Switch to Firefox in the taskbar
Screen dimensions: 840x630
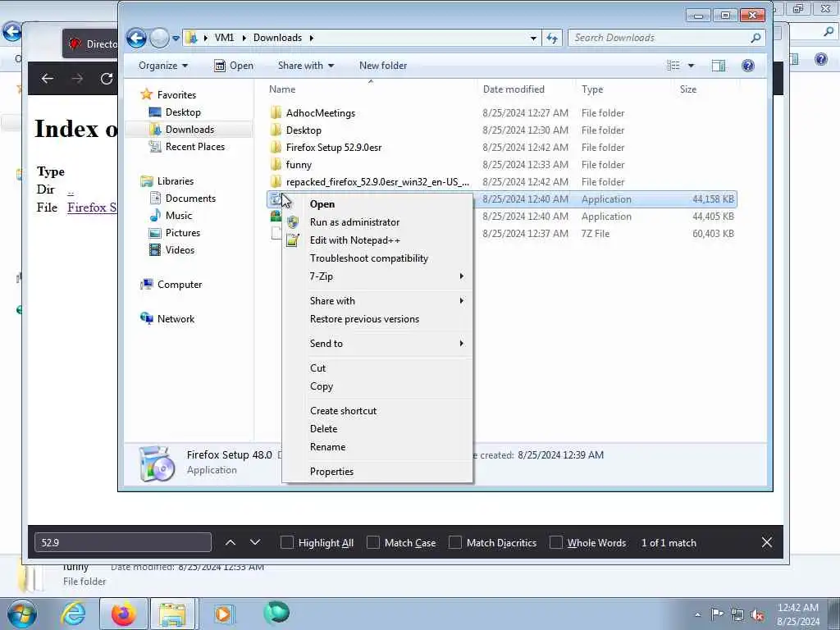coord(123,614)
